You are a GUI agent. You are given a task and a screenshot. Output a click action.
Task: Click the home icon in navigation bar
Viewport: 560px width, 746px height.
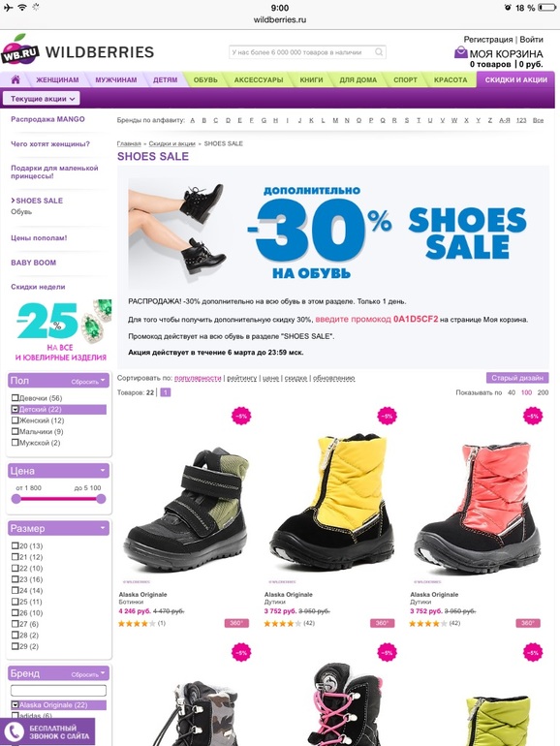click(16, 79)
